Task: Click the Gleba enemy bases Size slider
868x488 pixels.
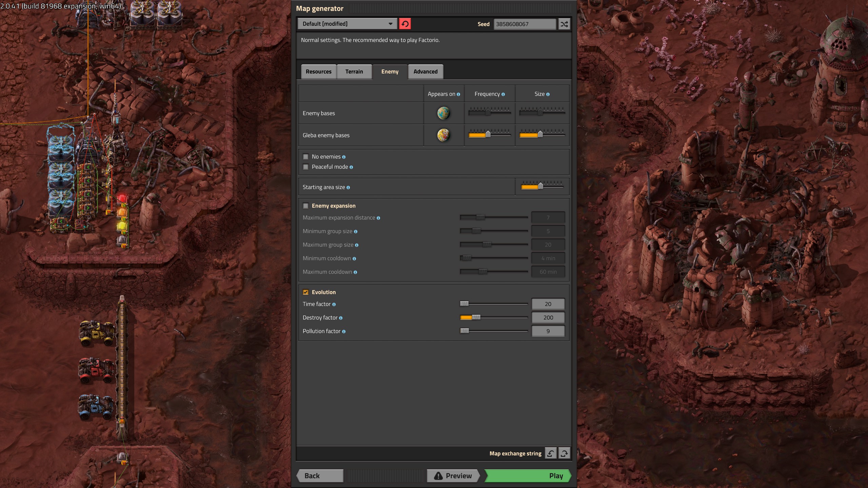Action: [542, 135]
